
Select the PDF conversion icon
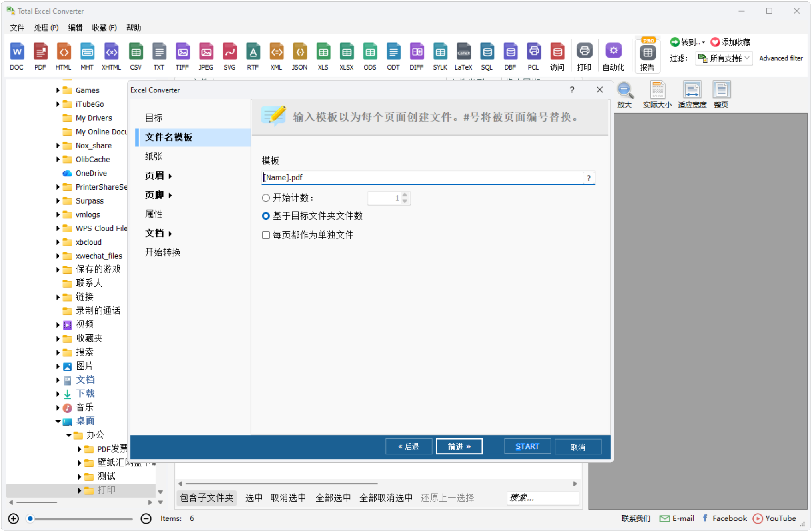40,56
